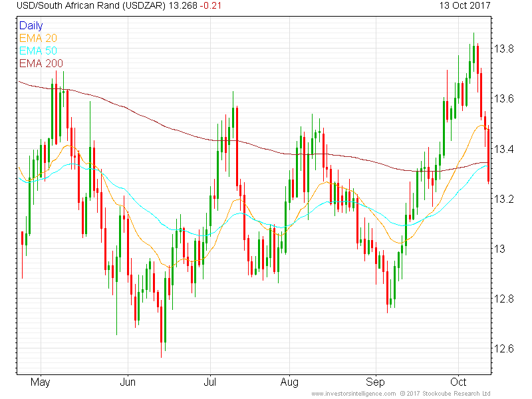Click the '© 2017 Stockcube Research Ltd' credit

445,394
